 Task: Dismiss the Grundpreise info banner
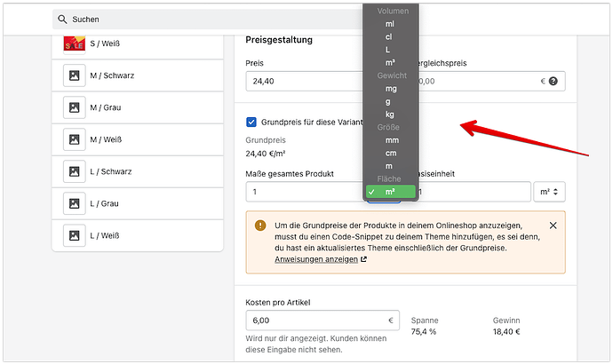click(x=553, y=226)
